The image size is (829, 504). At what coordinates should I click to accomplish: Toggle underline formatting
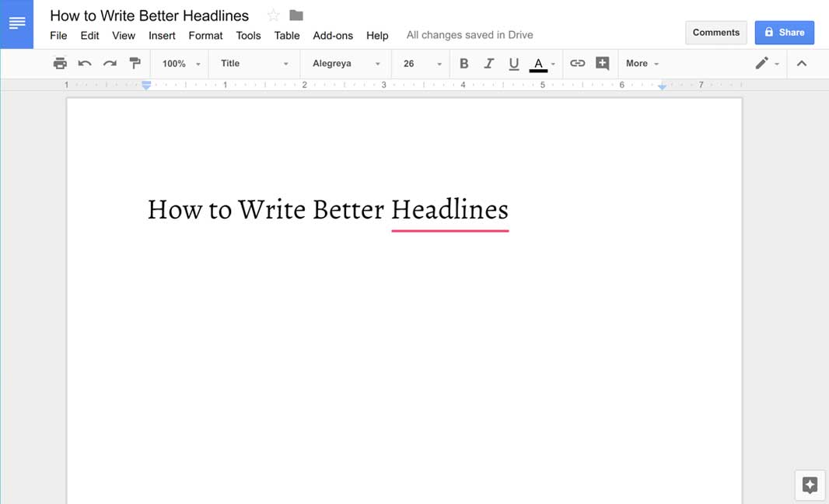pyautogui.click(x=513, y=64)
